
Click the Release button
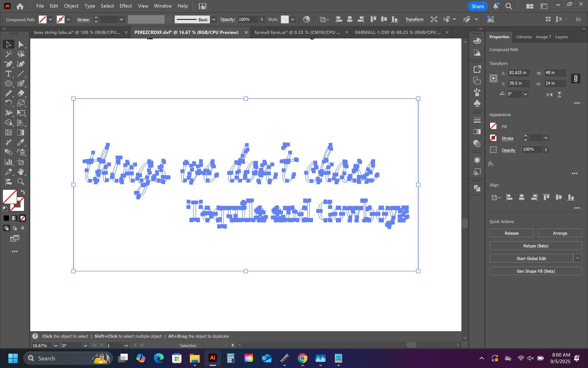coord(512,233)
